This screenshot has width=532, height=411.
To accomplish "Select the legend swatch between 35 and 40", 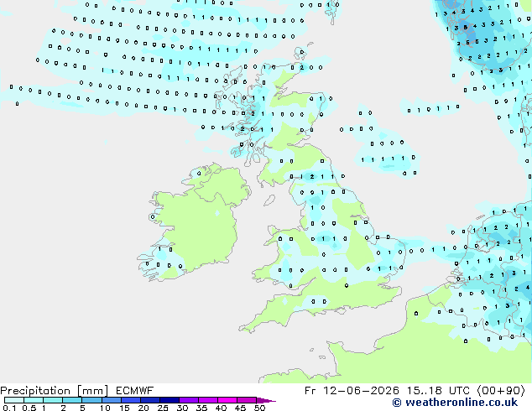I will pos(207,400).
